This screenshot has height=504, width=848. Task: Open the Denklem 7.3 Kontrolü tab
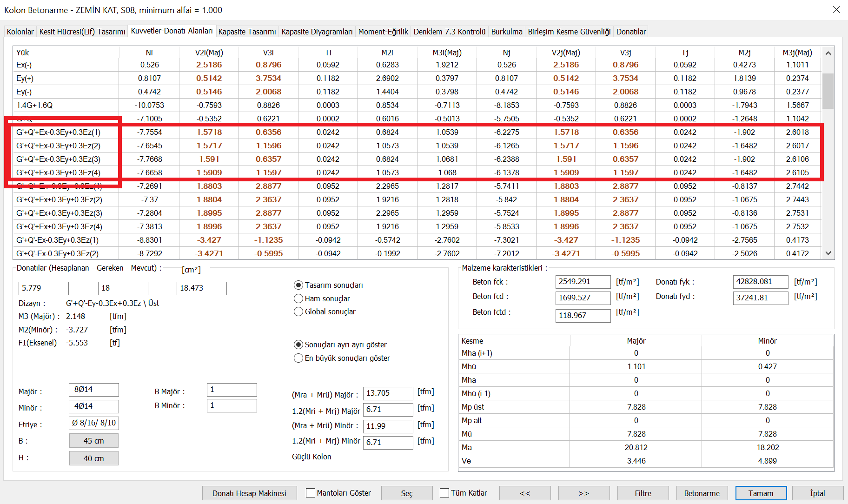pos(450,32)
